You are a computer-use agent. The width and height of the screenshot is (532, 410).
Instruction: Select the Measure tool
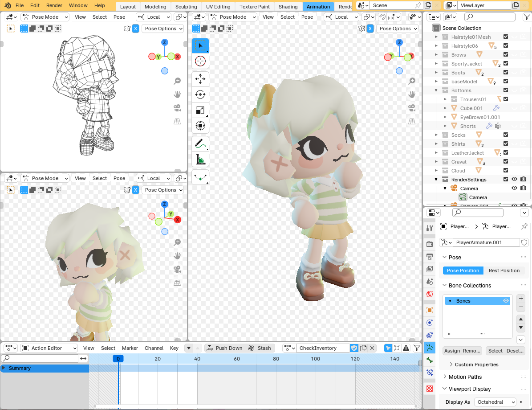[x=200, y=159]
